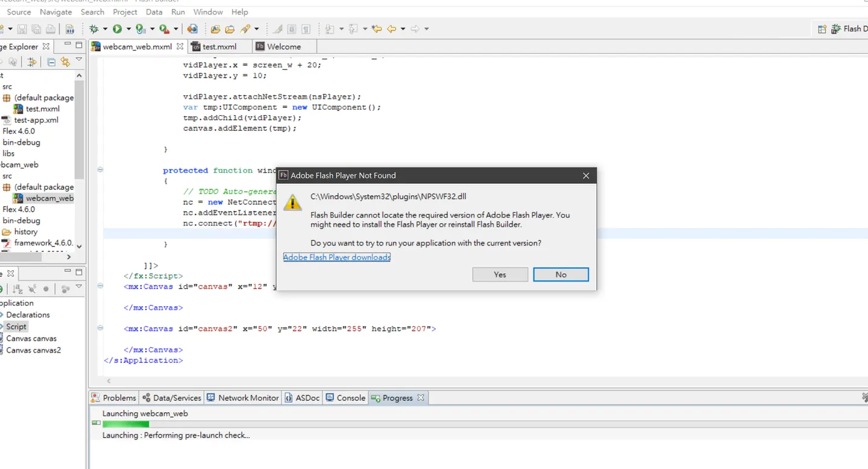
Task: Click Yes in the Flash Player dialog
Action: click(500, 274)
